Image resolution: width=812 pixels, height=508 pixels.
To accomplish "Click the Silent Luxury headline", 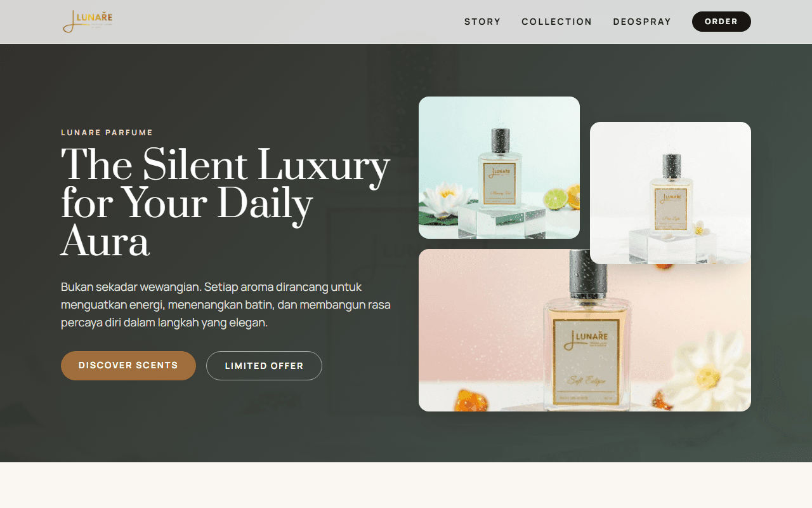I will (x=225, y=202).
